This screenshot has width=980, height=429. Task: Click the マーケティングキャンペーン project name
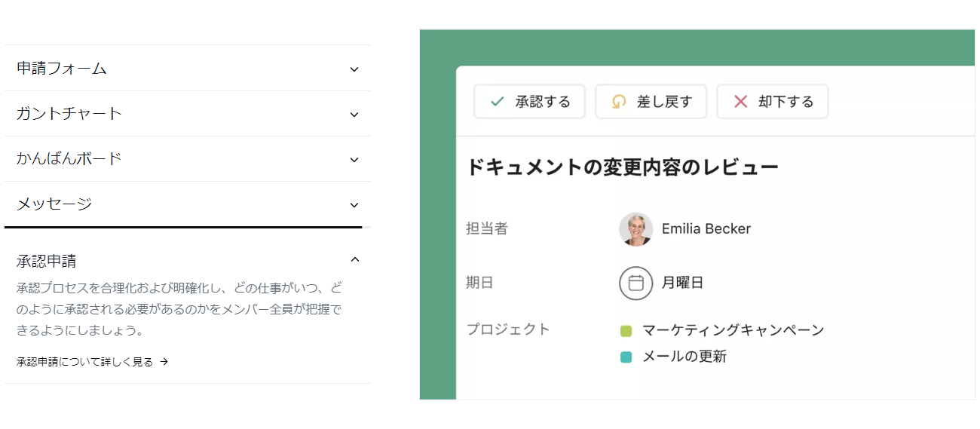(733, 330)
